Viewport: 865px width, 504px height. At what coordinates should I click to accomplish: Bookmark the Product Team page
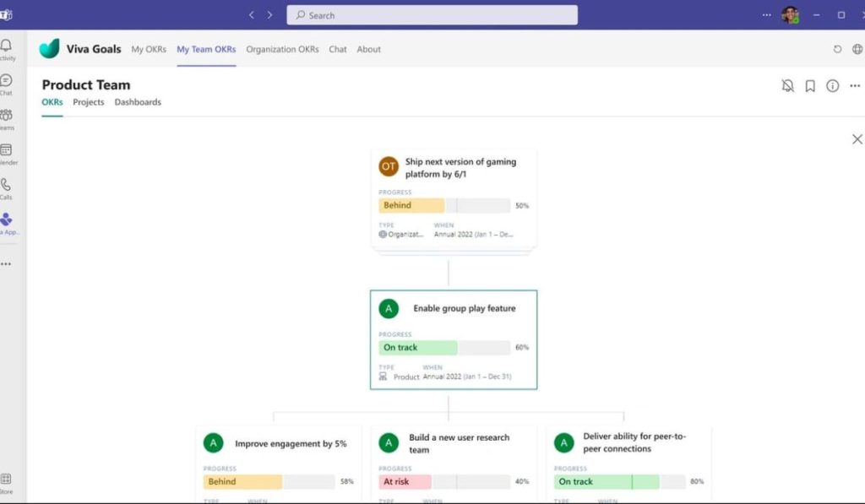[810, 85]
